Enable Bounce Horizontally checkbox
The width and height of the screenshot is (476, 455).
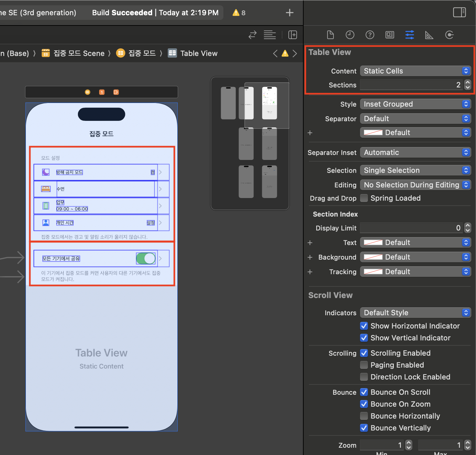click(x=364, y=416)
